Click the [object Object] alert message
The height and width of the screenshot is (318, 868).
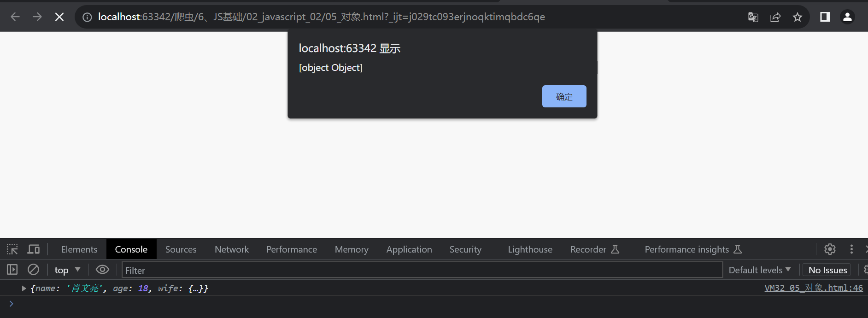tap(331, 68)
